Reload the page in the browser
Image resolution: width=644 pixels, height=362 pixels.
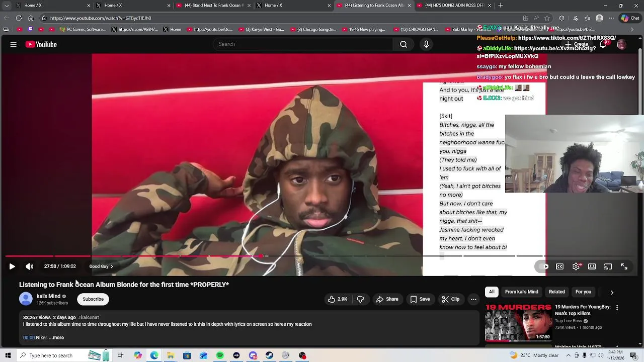[19, 18]
